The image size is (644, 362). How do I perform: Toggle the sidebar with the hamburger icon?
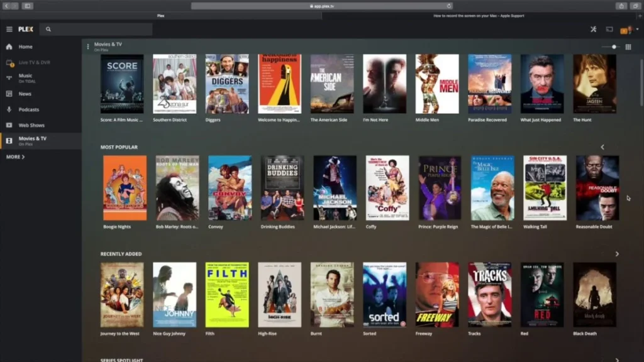coord(9,29)
